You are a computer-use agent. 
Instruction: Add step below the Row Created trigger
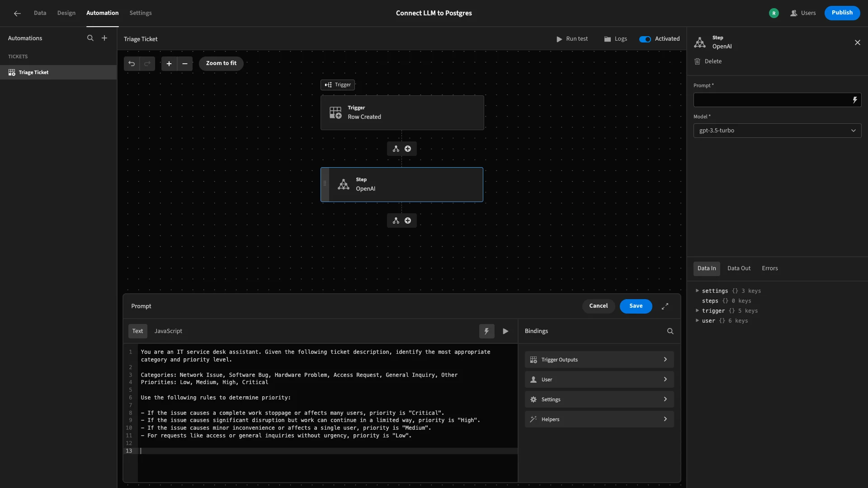click(408, 149)
